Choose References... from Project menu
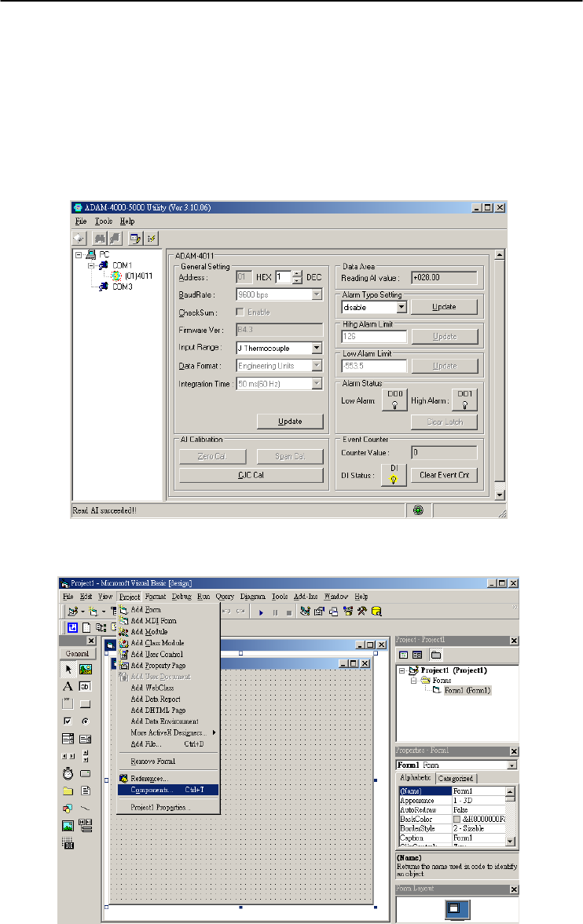The width and height of the screenshot is (583, 924). click(x=168, y=779)
